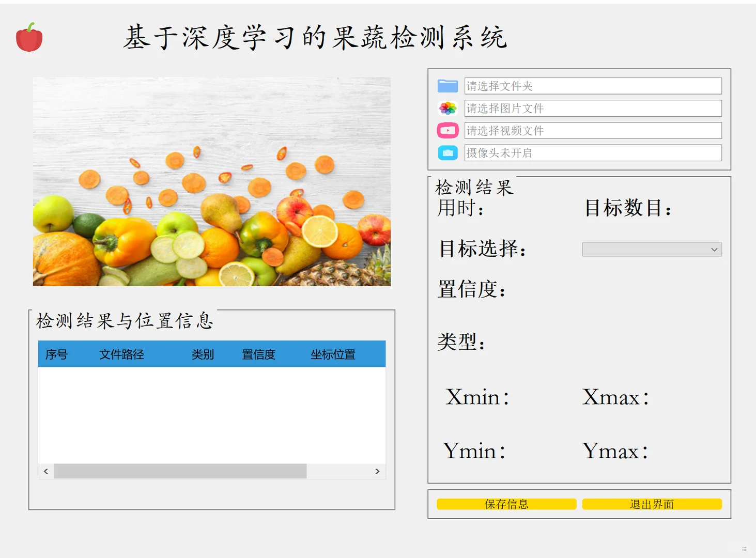Open folder browser via the folder icon

(x=448, y=85)
